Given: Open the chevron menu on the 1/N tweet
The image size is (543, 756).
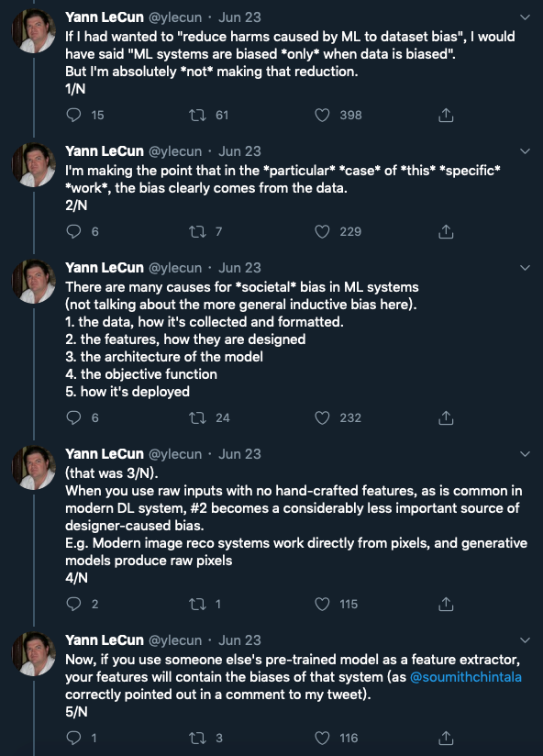Looking at the screenshot, I should 526,17.
